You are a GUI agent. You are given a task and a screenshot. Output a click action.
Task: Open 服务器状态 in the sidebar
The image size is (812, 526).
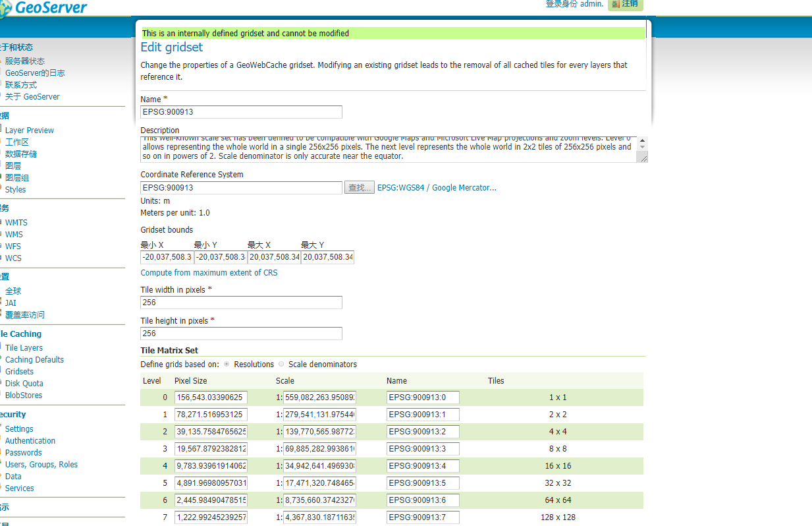(25, 61)
